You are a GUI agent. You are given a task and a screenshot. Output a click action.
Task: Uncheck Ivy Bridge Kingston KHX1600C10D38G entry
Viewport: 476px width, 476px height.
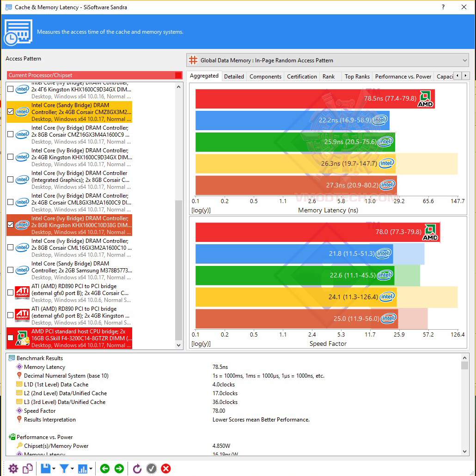click(x=10, y=225)
